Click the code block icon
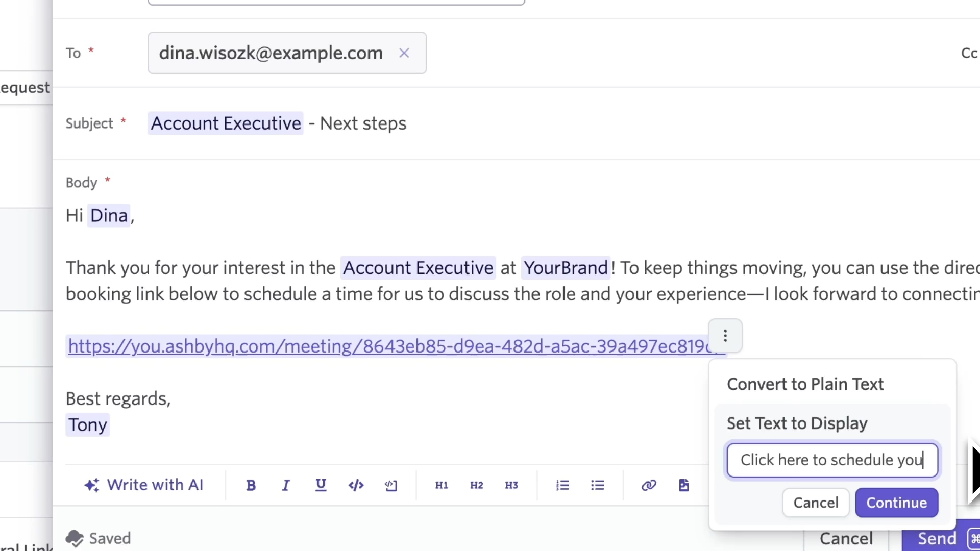The height and width of the screenshot is (551, 980). coord(391,485)
